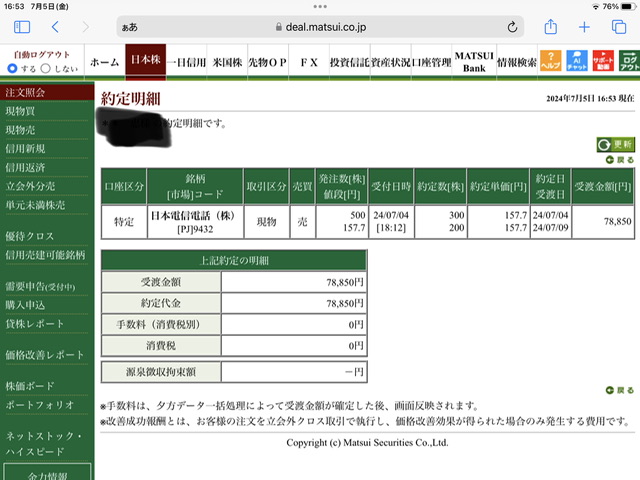Open the 資産状況 tab
Image resolution: width=640 pixels, height=480 pixels.
tap(391, 62)
